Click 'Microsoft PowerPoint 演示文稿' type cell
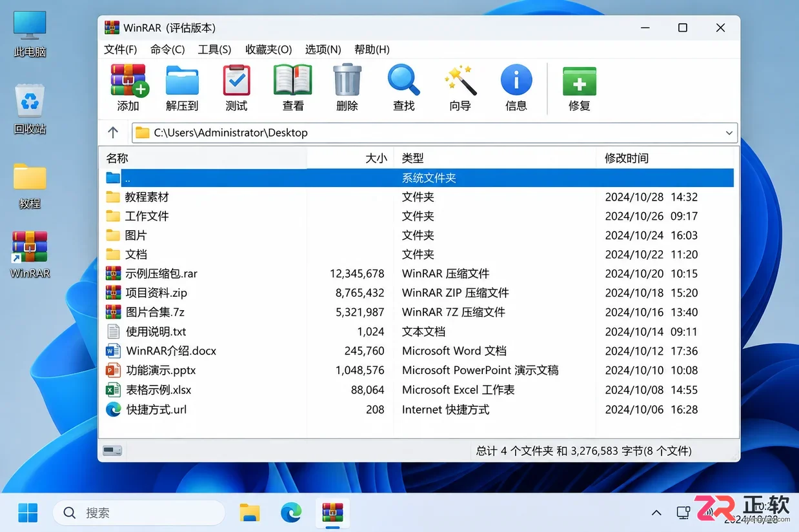Image resolution: width=799 pixels, height=532 pixels. [480, 370]
